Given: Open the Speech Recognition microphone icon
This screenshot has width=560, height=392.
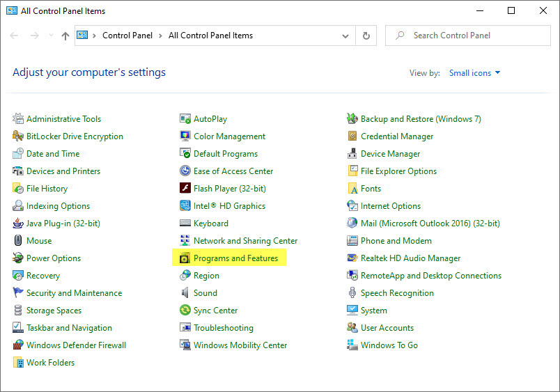Looking at the screenshot, I should point(352,292).
